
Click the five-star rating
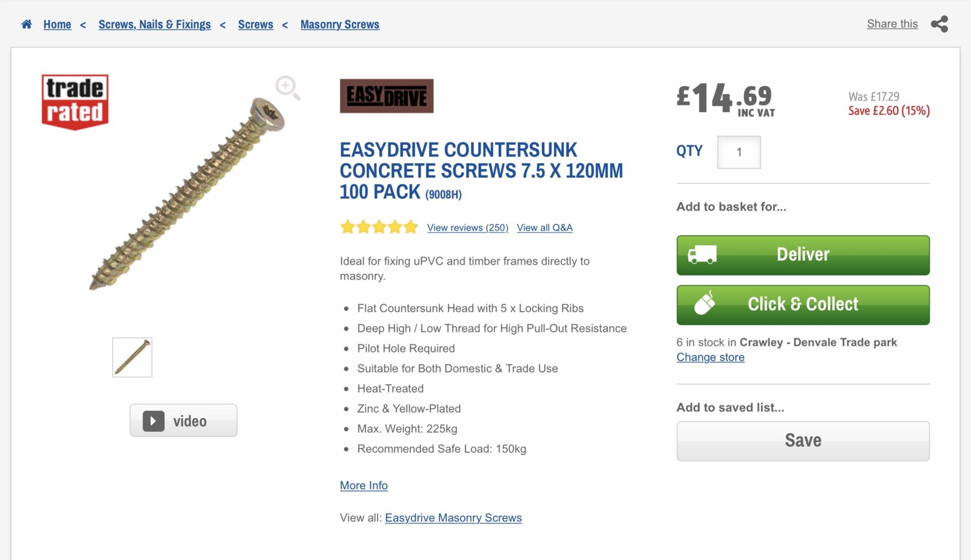379,228
